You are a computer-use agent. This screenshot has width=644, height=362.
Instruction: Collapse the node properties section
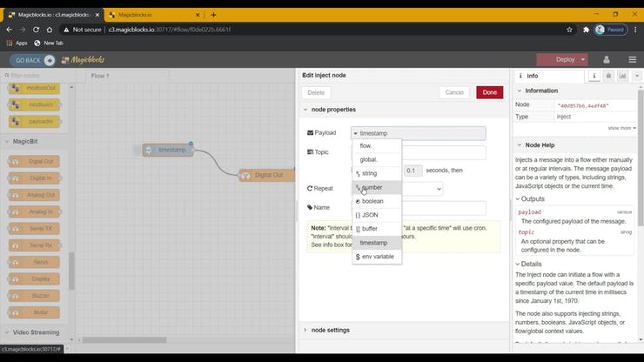tap(329, 110)
